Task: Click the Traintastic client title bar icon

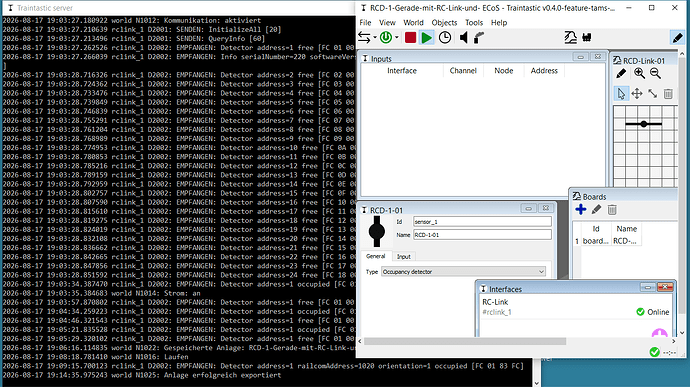Action: coord(363,8)
